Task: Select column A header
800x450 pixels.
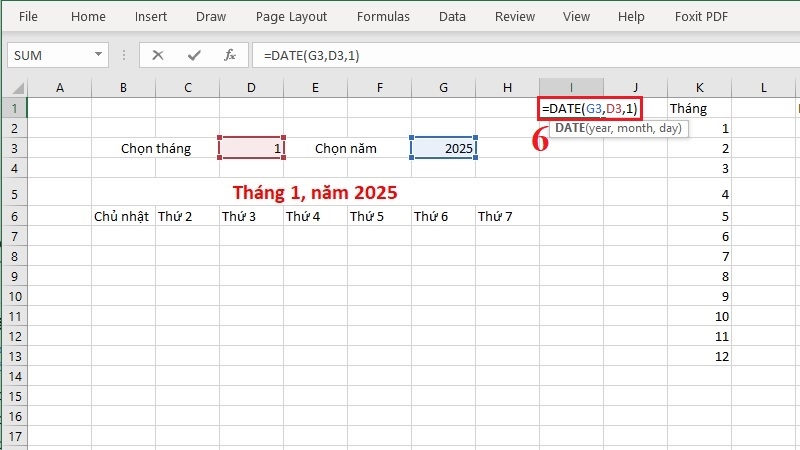Action: coord(60,88)
